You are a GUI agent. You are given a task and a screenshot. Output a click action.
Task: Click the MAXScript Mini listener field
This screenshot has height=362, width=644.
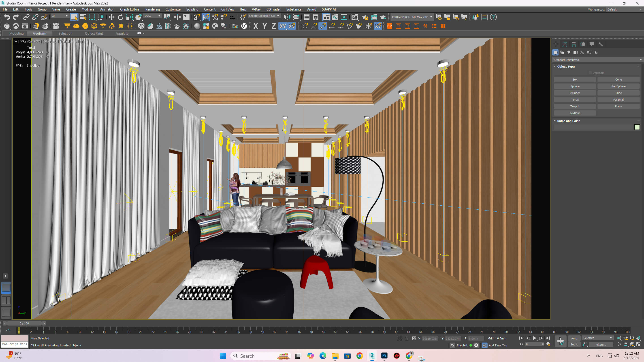click(x=15, y=344)
